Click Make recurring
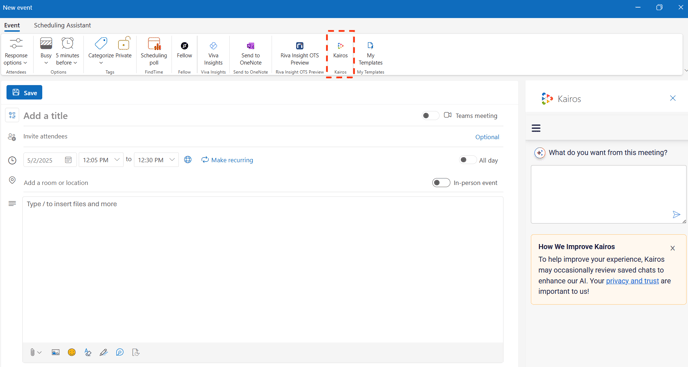 tap(227, 160)
